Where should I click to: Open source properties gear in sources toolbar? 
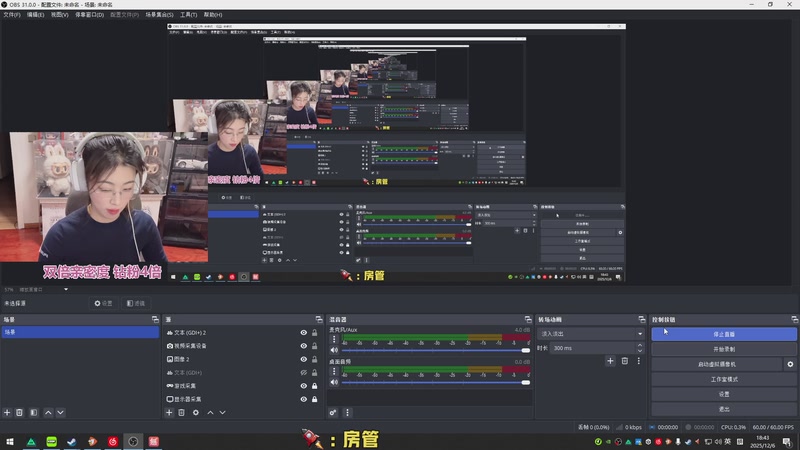pyautogui.click(x=196, y=412)
